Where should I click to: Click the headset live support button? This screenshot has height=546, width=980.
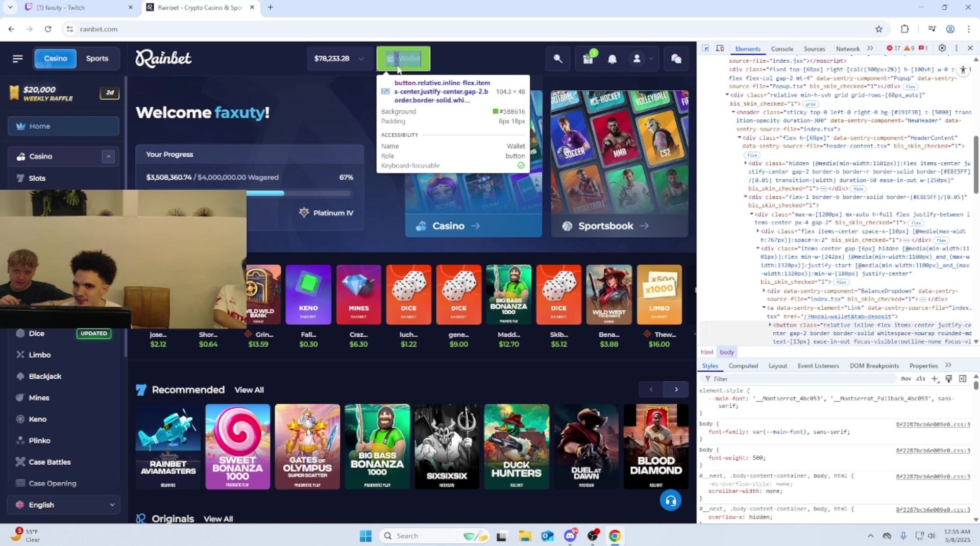670,501
